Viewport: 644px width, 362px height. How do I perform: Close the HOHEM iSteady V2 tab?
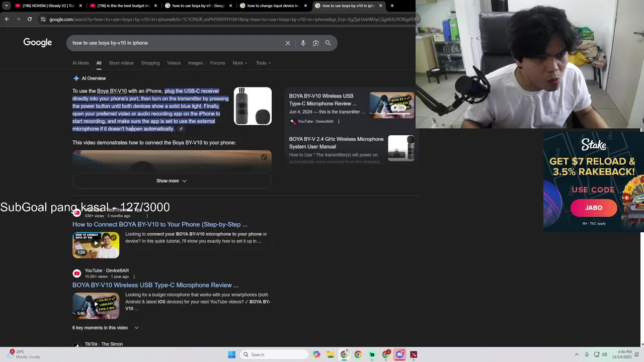tap(80, 6)
